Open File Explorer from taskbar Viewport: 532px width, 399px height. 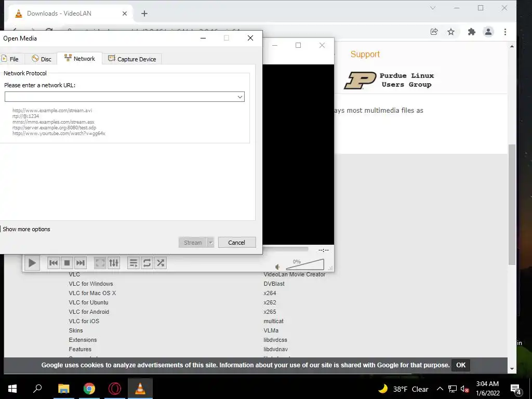coord(63,389)
